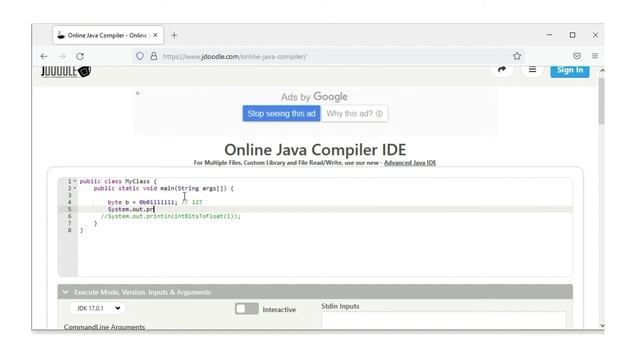Collapse Execute Mode, Version, Inputs & Arguments
640x360 pixels.
click(x=315, y=292)
